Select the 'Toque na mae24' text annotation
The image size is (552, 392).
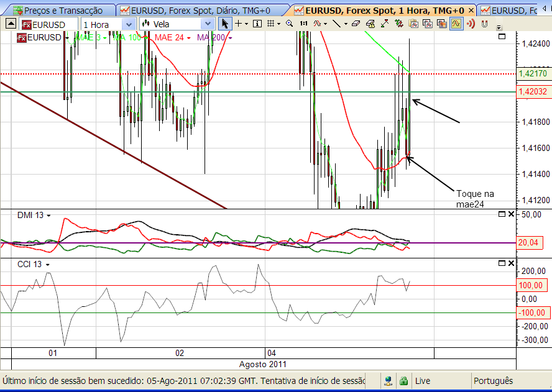pos(475,199)
